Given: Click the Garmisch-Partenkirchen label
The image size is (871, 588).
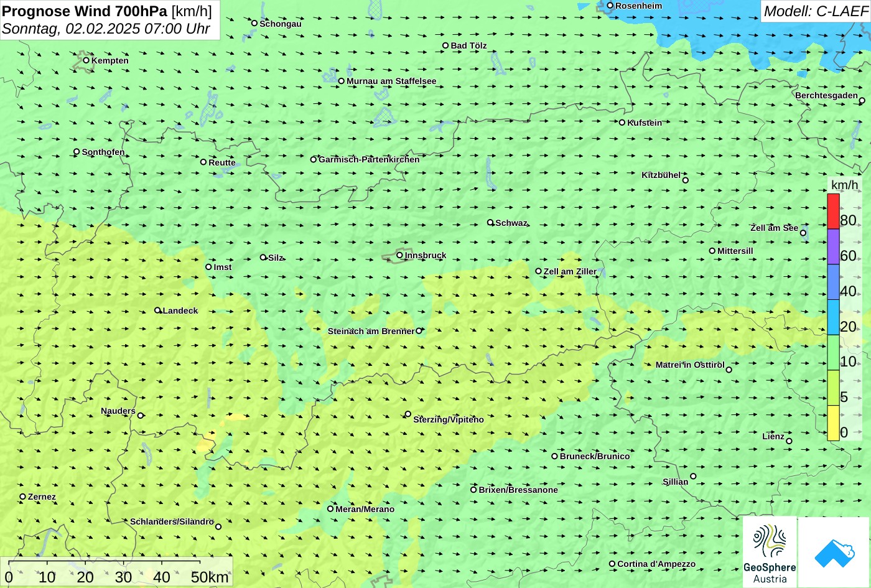Looking at the screenshot, I should coord(369,159).
